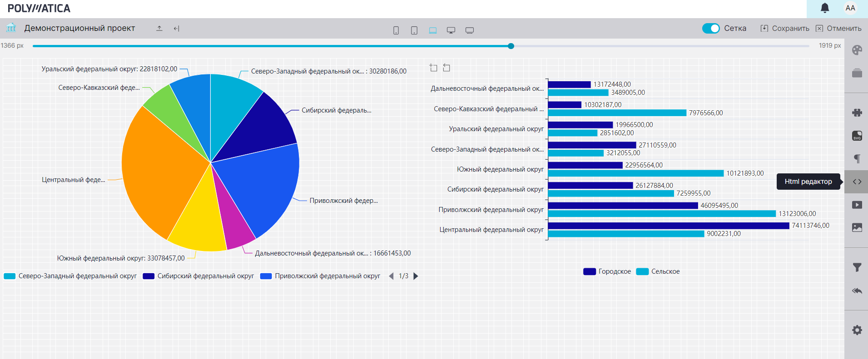Screen dimensions: 868x359
Task: Open the color palette theme panel
Action: pyautogui.click(x=857, y=50)
